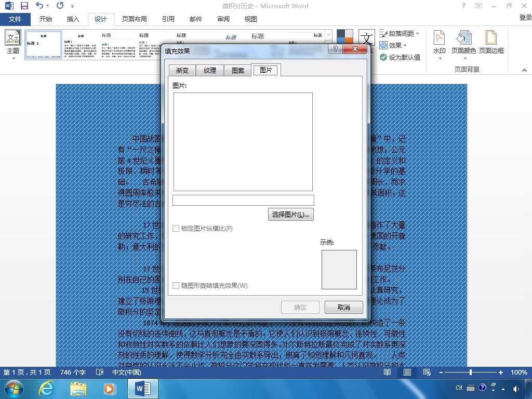Image resolution: width=532 pixels, height=399 pixels.
Task: Switch to Web Layout view icon
Action: pyautogui.click(x=427, y=372)
